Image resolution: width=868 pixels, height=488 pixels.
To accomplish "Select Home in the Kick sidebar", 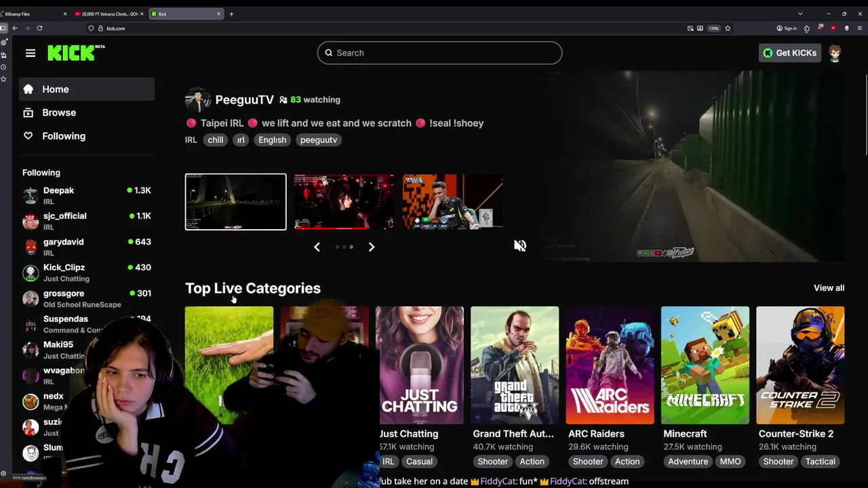I will coord(87,89).
